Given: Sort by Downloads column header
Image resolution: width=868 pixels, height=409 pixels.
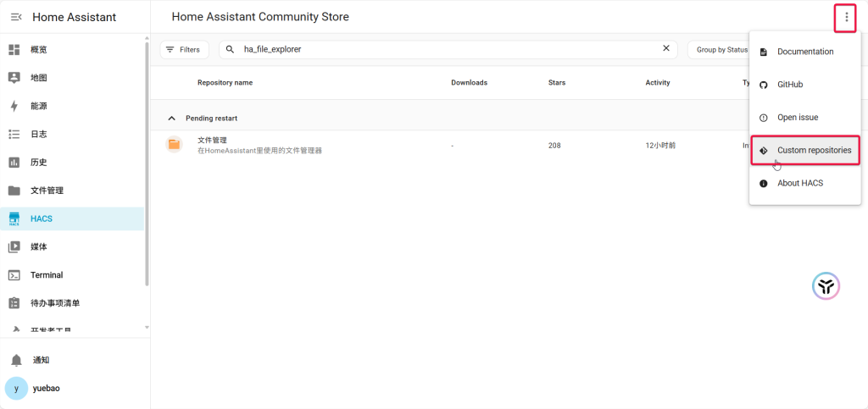Looking at the screenshot, I should click(469, 83).
